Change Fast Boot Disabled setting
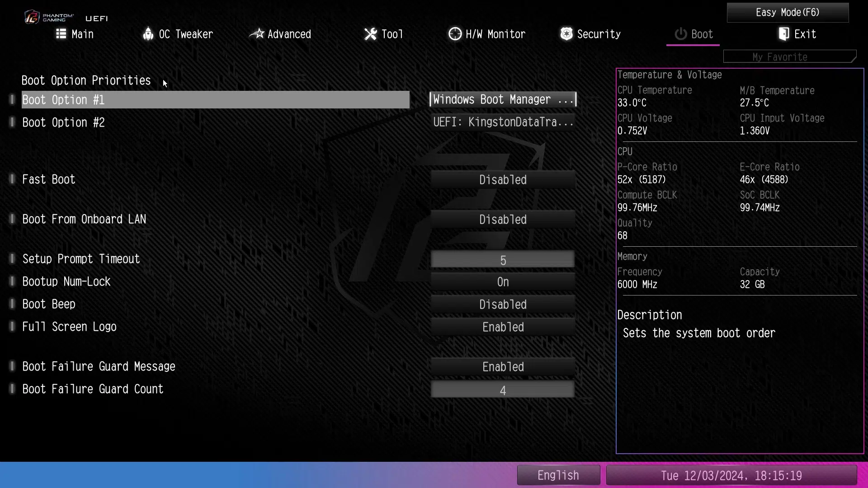Viewport: 868px width, 488px height. click(503, 179)
